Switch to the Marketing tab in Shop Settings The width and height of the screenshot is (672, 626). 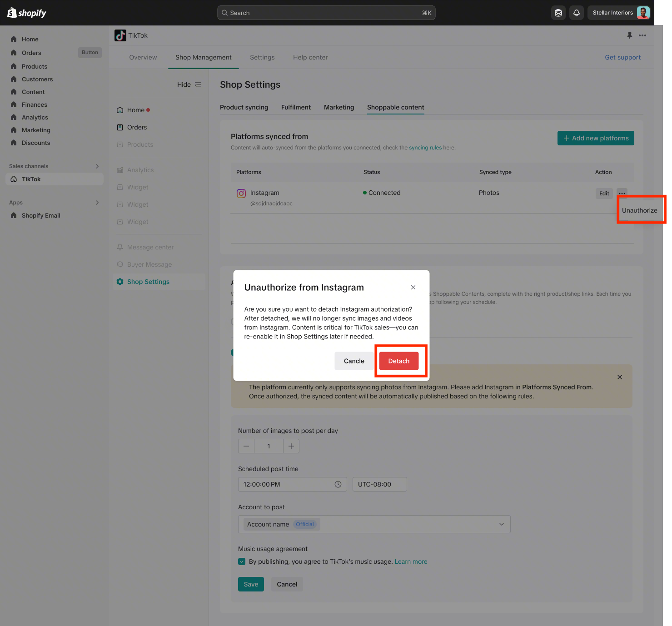coord(339,107)
